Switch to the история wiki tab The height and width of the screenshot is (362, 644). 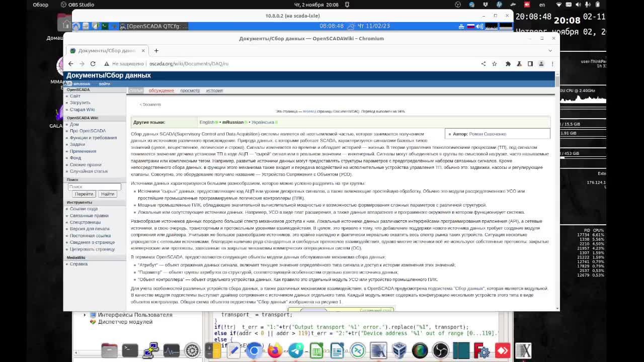point(214,90)
